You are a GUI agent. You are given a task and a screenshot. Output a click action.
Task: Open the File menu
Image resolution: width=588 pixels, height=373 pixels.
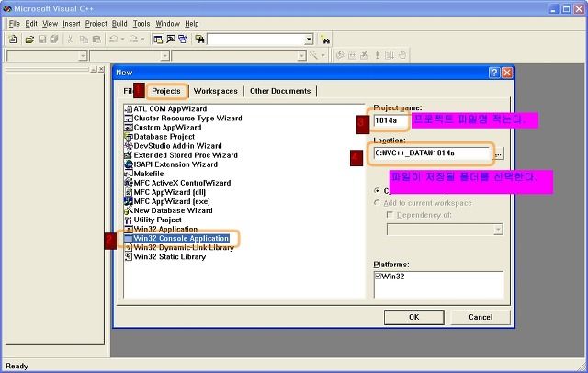click(x=15, y=24)
